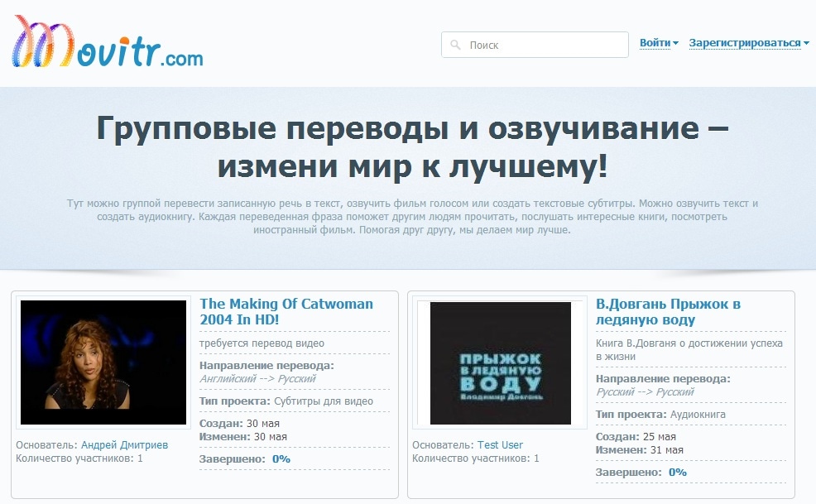This screenshot has width=816, height=504.
Task: Click the Групповые переводы и озвучивание headline
Action: pos(412,147)
